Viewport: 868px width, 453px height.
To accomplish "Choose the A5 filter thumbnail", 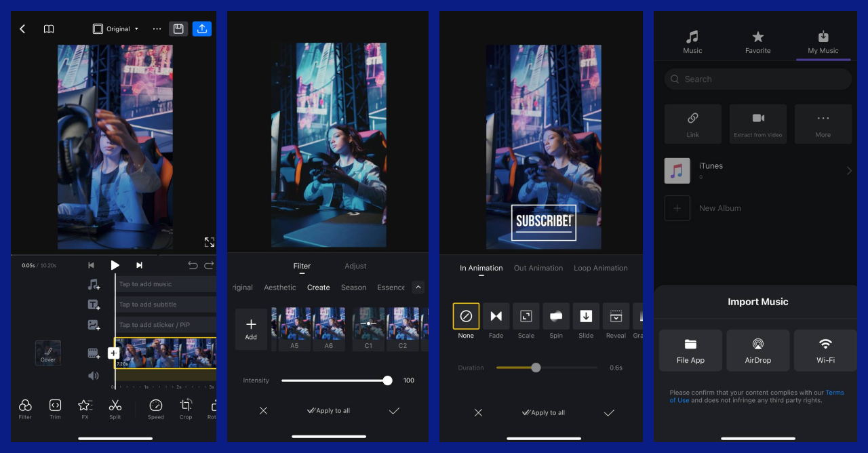I will click(294, 329).
